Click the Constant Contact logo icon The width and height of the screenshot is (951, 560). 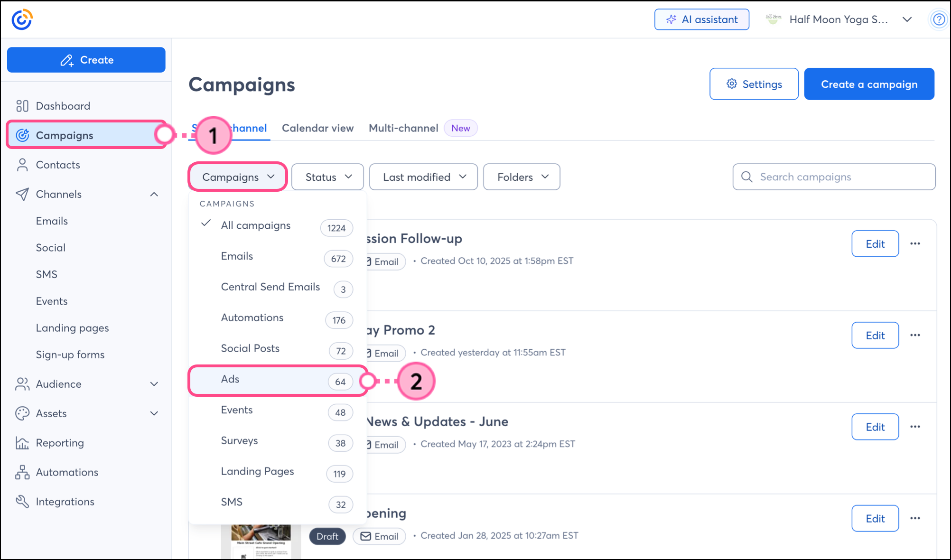[22, 19]
